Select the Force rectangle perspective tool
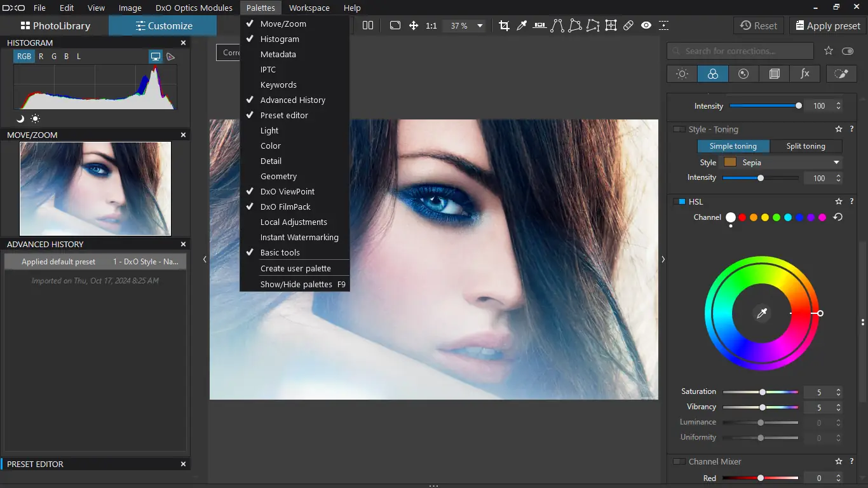The height and width of the screenshot is (488, 868). click(x=575, y=25)
